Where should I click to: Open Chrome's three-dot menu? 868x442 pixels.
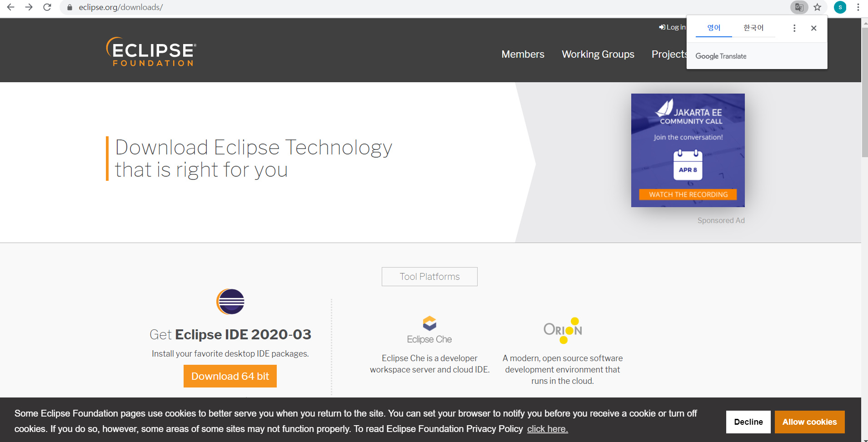tap(858, 7)
